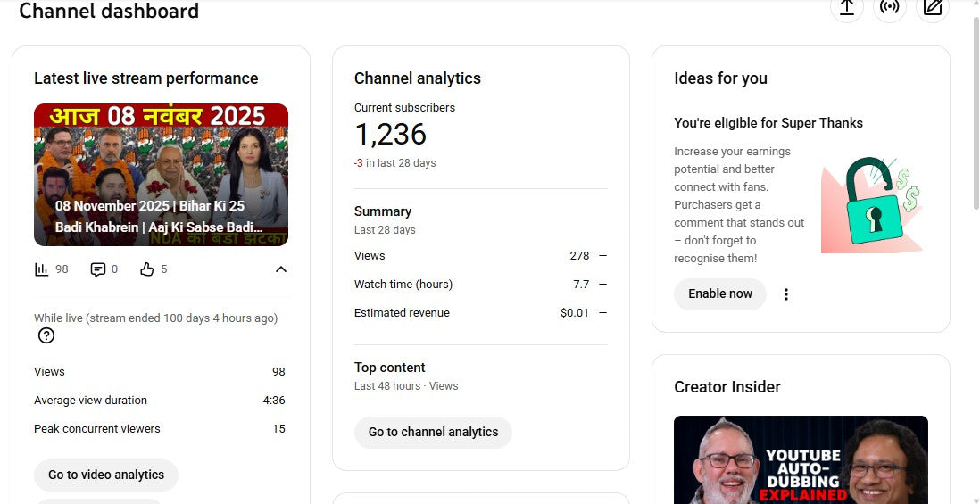Open the comments icon showing 0
The height and width of the screenshot is (504, 980).
click(x=98, y=269)
